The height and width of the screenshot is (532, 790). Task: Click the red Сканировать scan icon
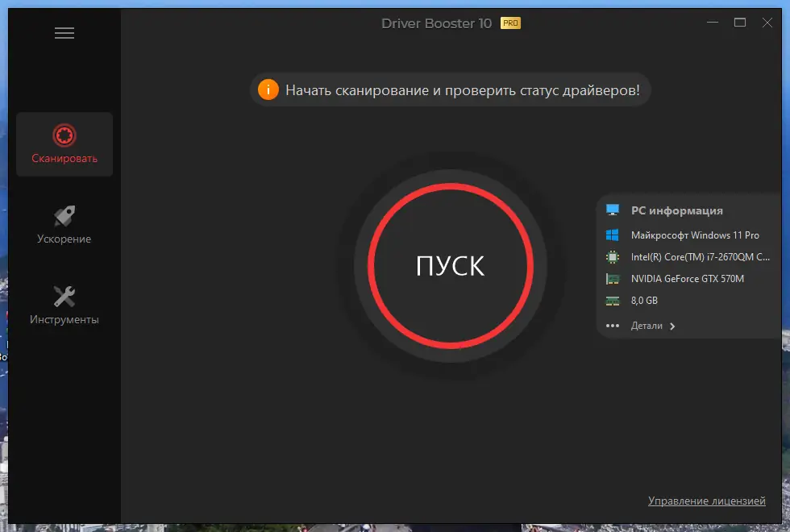tap(64, 135)
